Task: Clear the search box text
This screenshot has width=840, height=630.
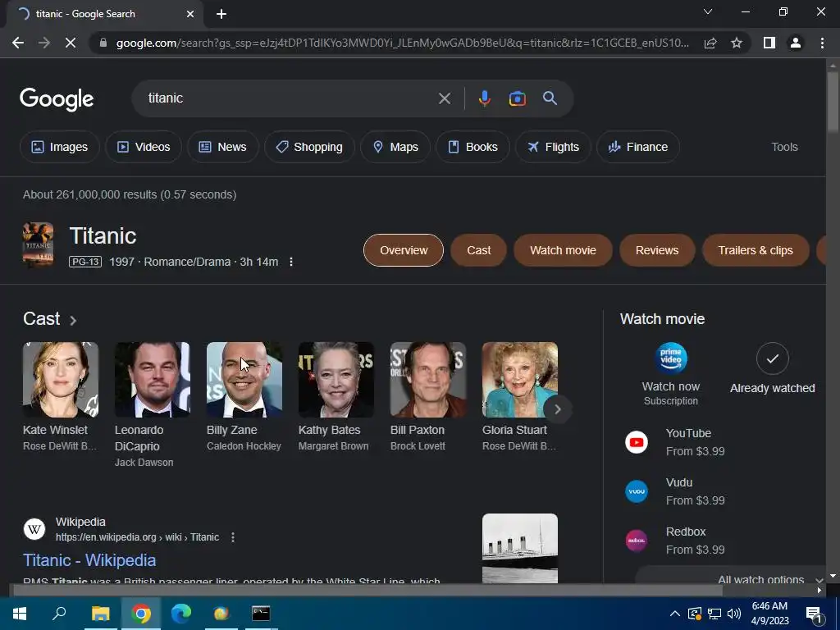Action: pos(444,98)
